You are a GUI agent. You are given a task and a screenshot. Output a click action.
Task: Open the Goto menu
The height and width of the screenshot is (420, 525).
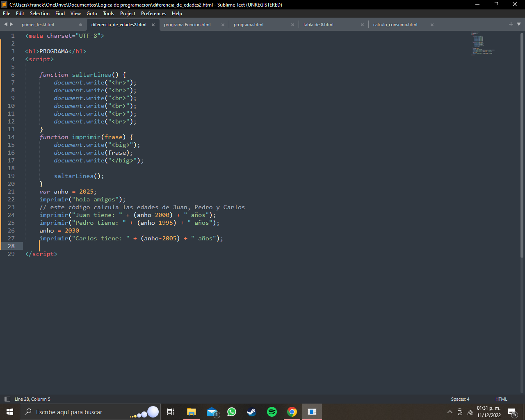(92, 14)
